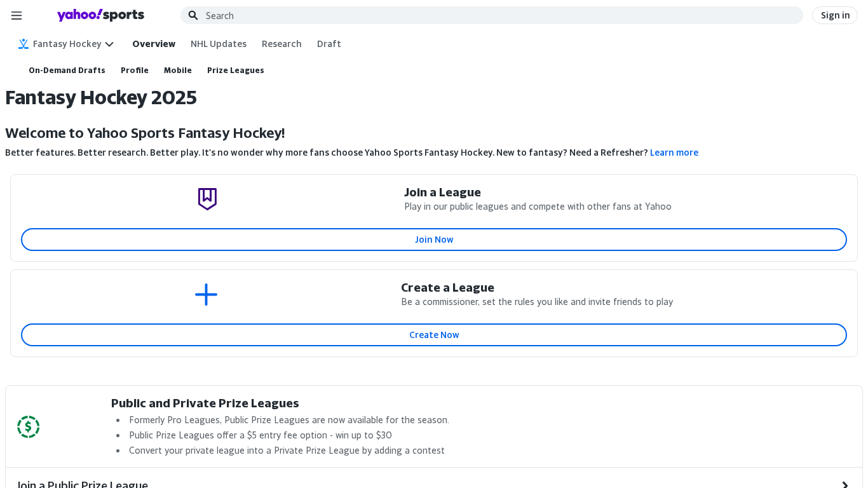Open the Prize Leagues submenu item

[x=236, y=71]
